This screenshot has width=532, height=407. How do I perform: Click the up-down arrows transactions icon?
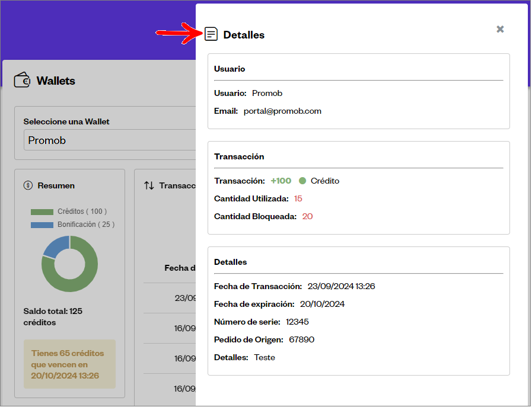pyautogui.click(x=149, y=185)
